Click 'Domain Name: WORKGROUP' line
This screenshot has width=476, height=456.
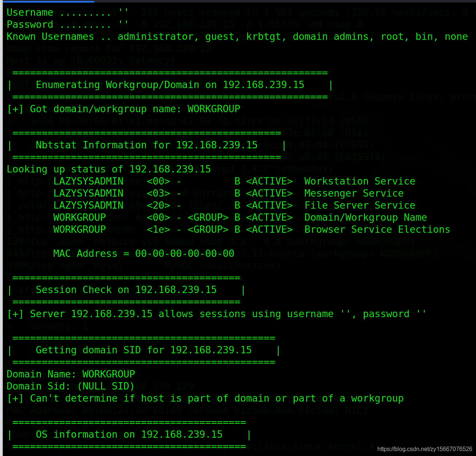click(71, 374)
